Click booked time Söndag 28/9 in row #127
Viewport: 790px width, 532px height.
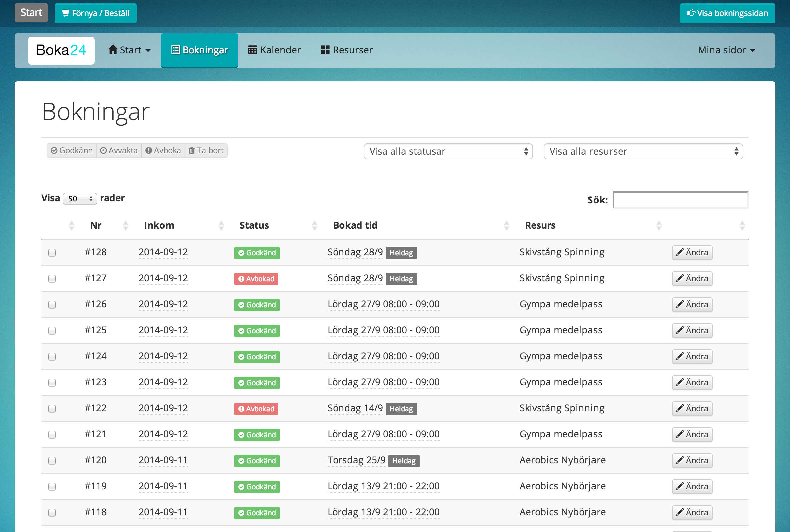tap(355, 278)
